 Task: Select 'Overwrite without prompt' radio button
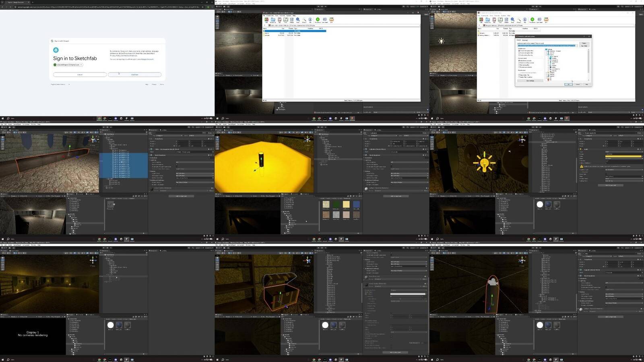(519, 63)
